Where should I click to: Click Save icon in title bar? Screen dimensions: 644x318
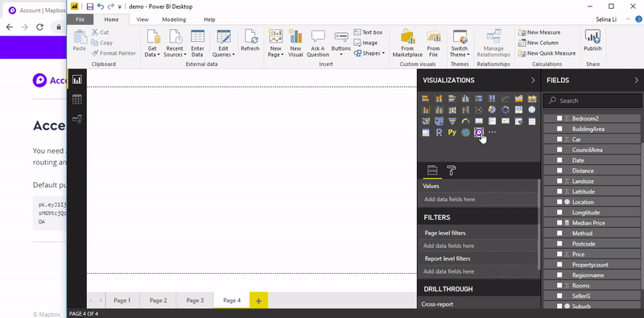tap(90, 6)
